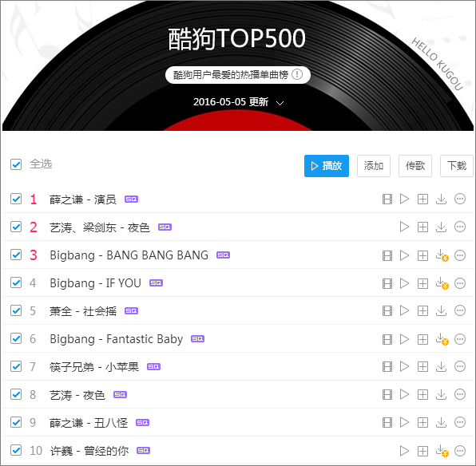
Task: Download 筷子兄弟 - 小苹果 icon
Action: point(441,366)
